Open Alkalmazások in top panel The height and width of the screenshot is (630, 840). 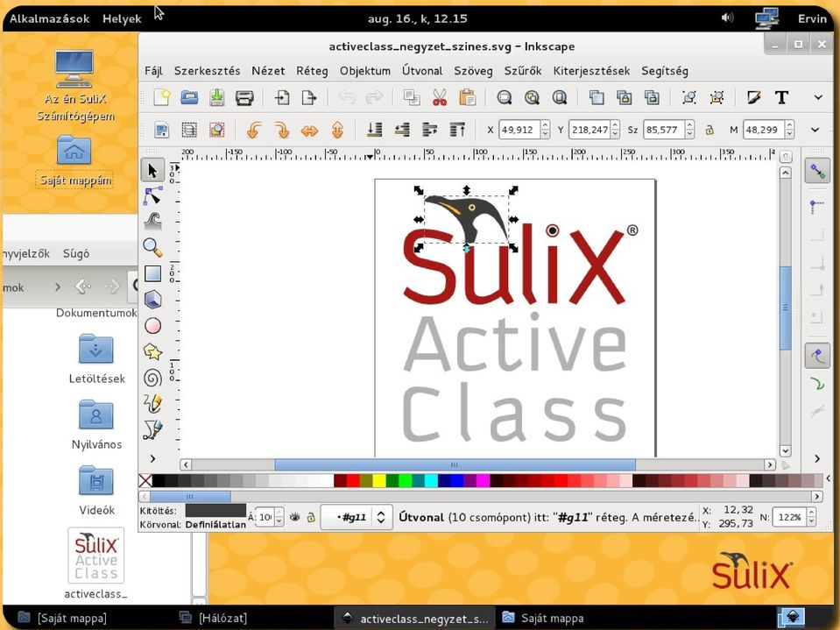coord(49,18)
